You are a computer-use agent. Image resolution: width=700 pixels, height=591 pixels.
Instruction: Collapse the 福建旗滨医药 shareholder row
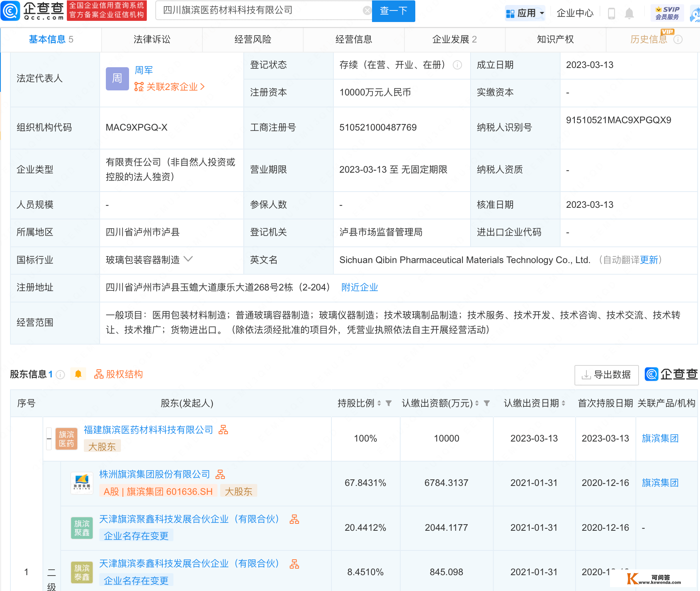(x=49, y=439)
